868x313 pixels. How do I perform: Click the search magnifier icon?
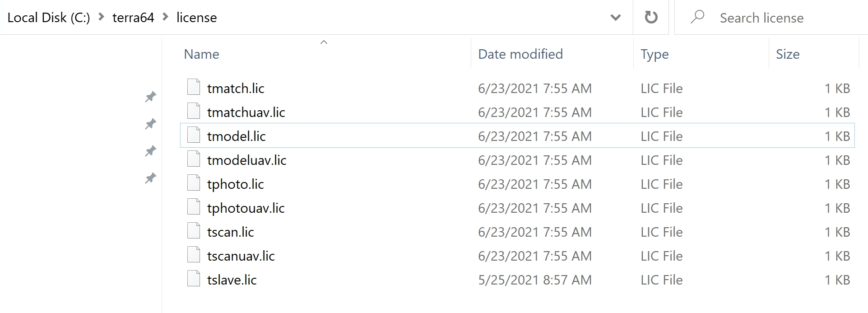697,17
